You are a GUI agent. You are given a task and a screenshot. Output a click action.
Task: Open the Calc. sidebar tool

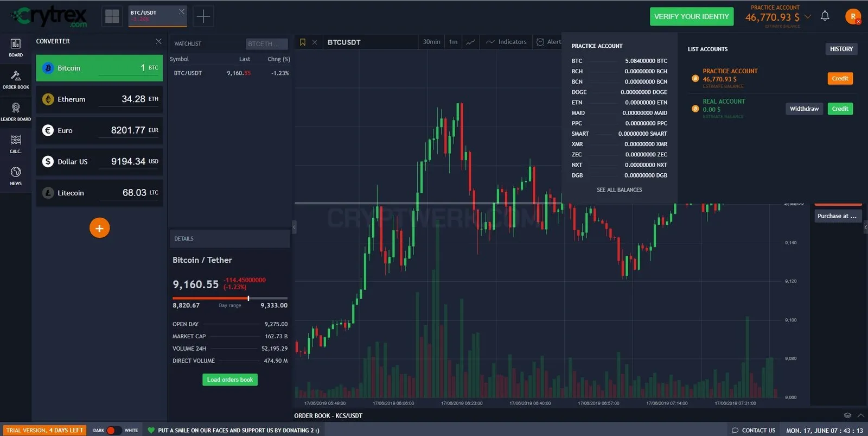(x=16, y=144)
